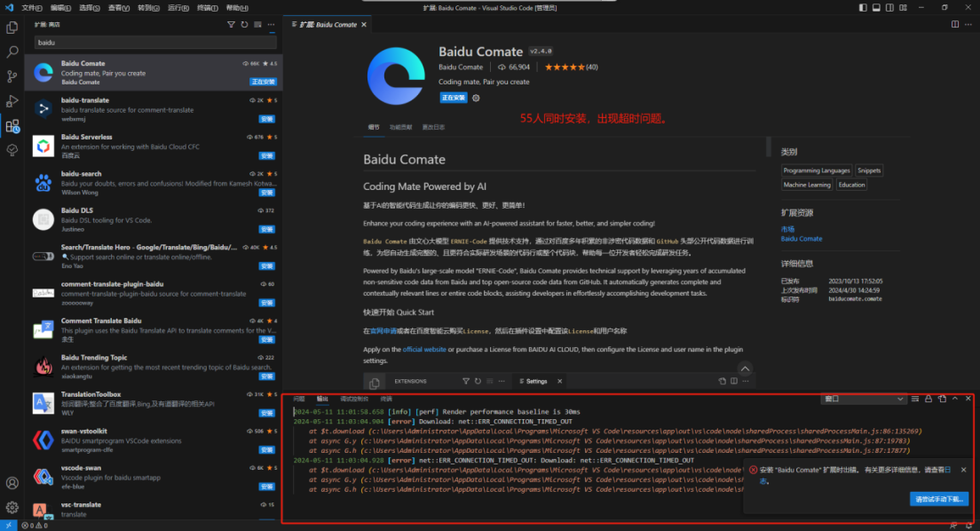Click Baidu Trending Topic flame icon
Screen dimensions: 980x531
(43, 367)
